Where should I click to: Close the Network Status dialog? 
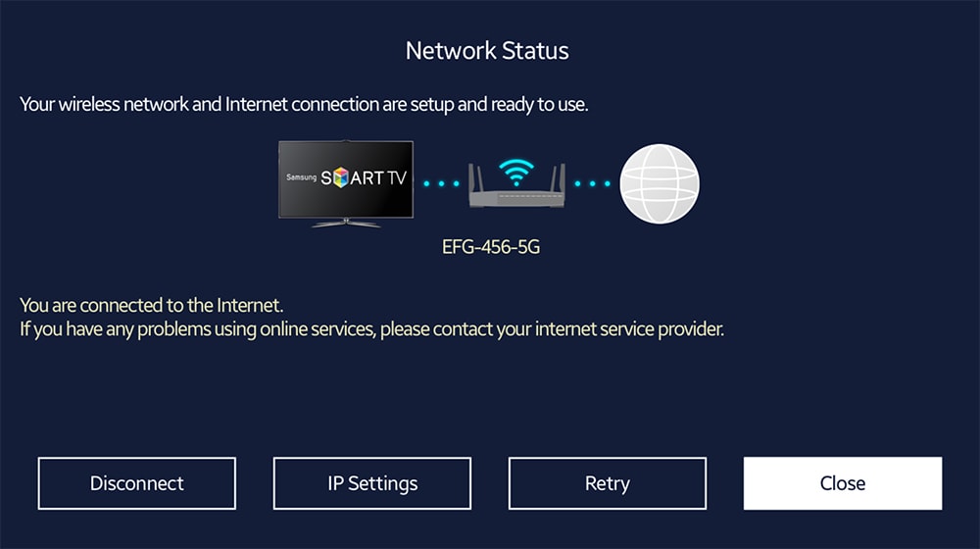[843, 483]
